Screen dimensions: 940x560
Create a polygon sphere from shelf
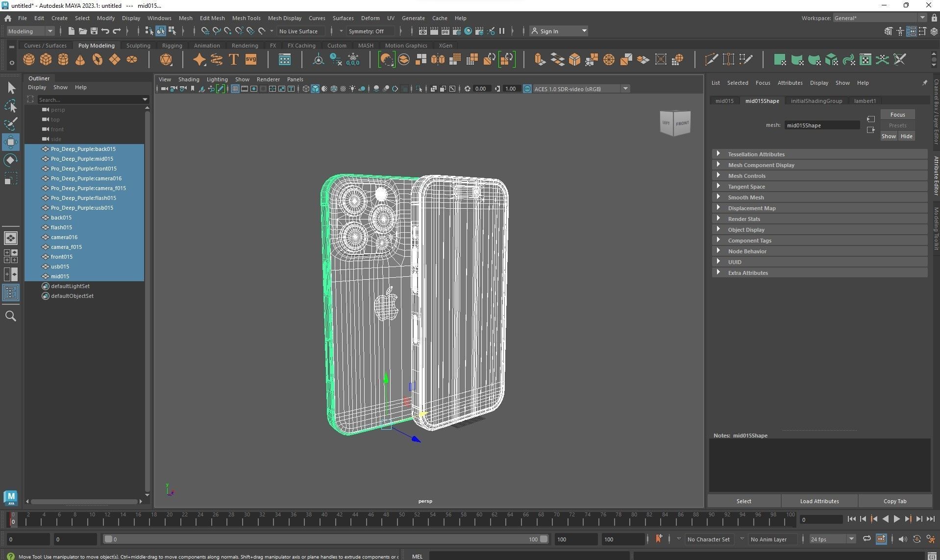point(29,60)
